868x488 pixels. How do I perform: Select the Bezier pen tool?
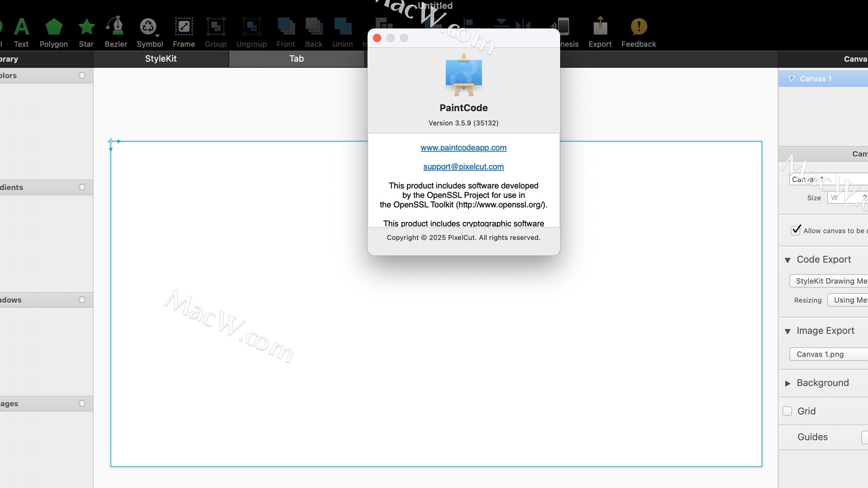pos(116,33)
